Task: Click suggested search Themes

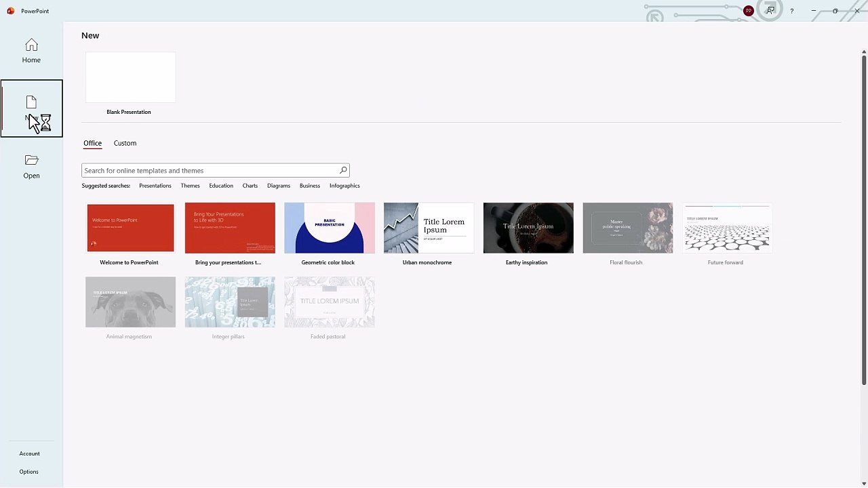Action: (190, 186)
